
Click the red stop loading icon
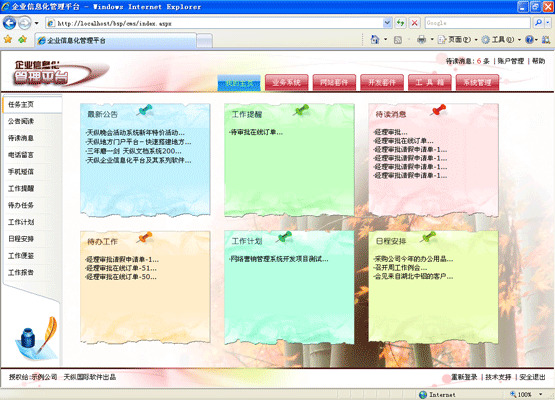[414, 23]
